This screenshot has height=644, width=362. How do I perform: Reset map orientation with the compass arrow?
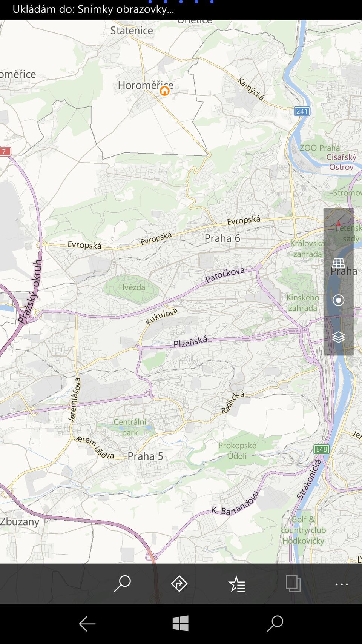click(x=338, y=224)
